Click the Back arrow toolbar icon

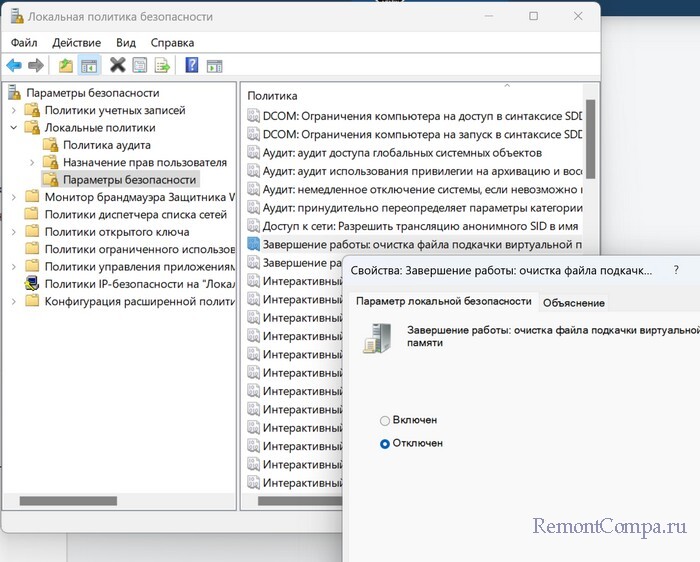[14, 66]
